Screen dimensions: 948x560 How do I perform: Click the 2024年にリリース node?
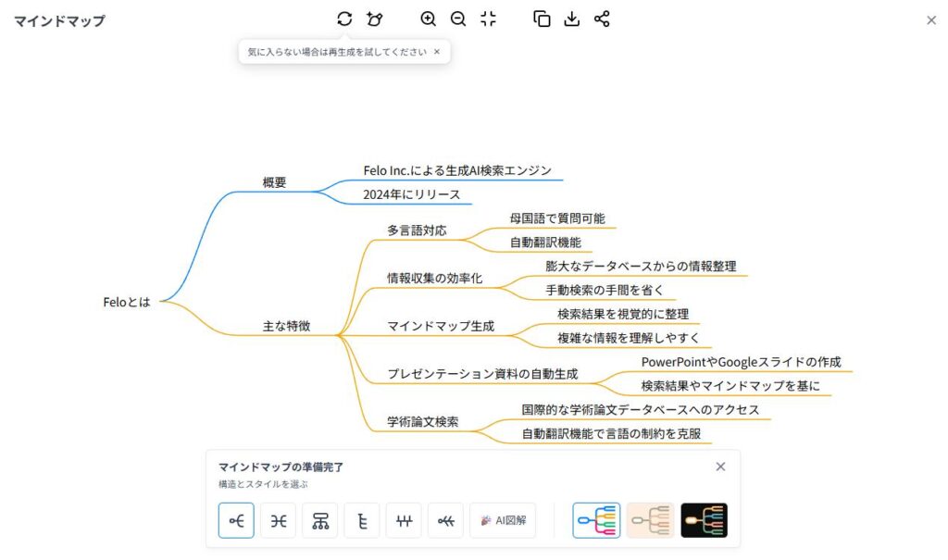click(x=412, y=194)
